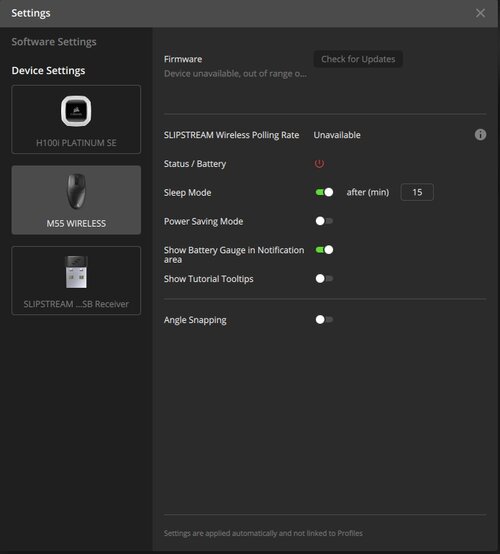Viewport: 500px width, 554px height.
Task: Click the Show Tutorial Tooltips label
Action: [x=208, y=279]
